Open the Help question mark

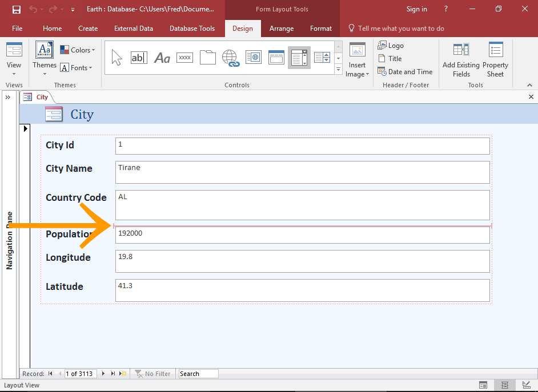pos(445,9)
